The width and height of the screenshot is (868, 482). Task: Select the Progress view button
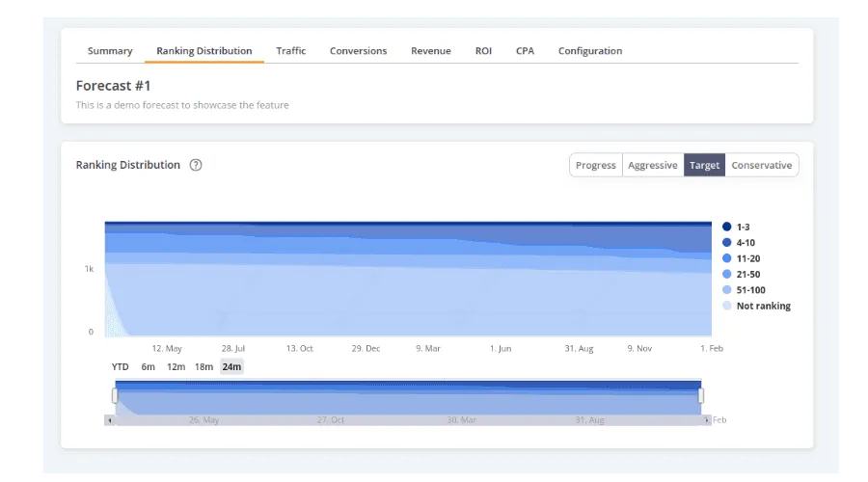[595, 165]
